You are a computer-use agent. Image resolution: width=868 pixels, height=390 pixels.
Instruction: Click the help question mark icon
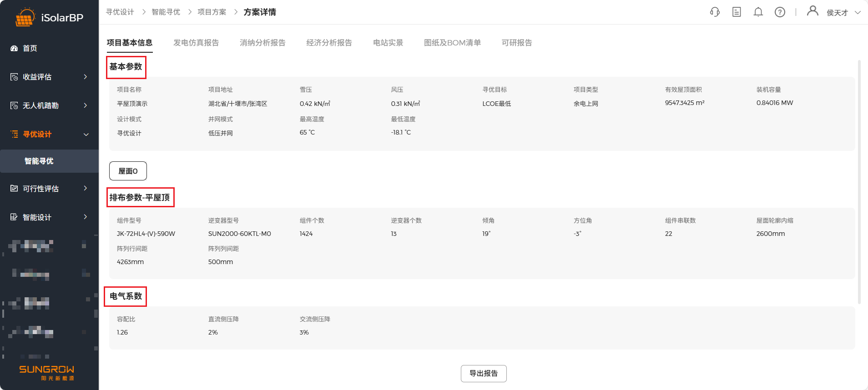click(x=780, y=12)
